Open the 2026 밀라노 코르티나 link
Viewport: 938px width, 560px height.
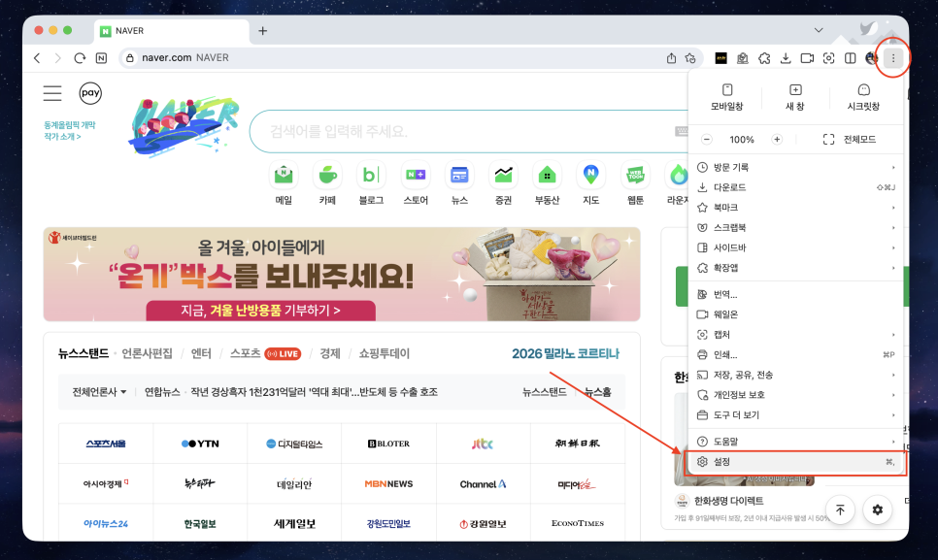565,354
